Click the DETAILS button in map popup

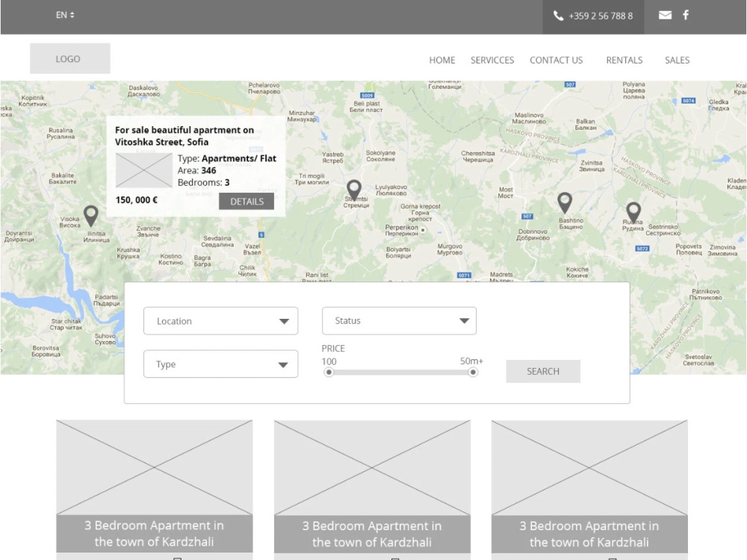pyautogui.click(x=247, y=202)
